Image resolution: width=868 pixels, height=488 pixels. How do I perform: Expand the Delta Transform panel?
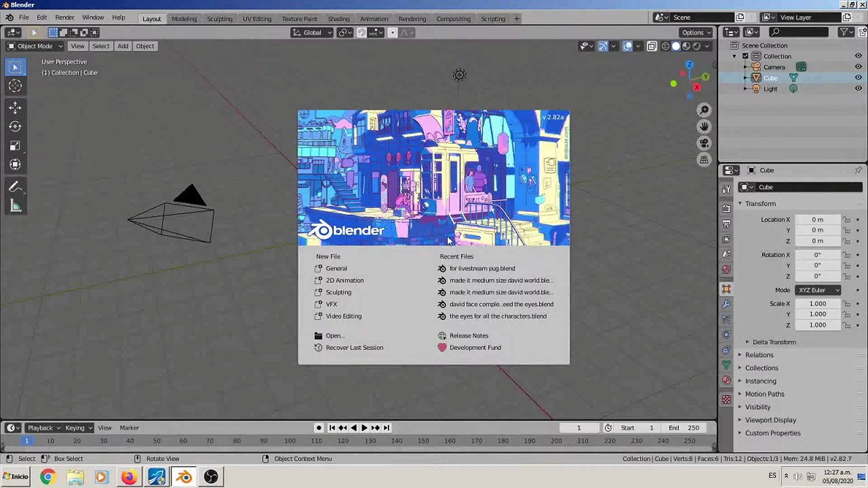pyautogui.click(x=774, y=342)
